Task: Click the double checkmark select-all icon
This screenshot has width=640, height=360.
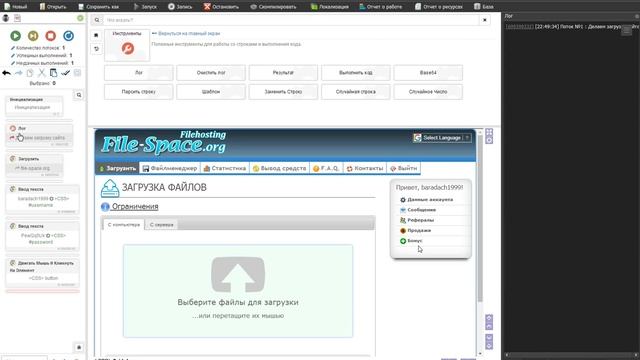Action: [65, 73]
